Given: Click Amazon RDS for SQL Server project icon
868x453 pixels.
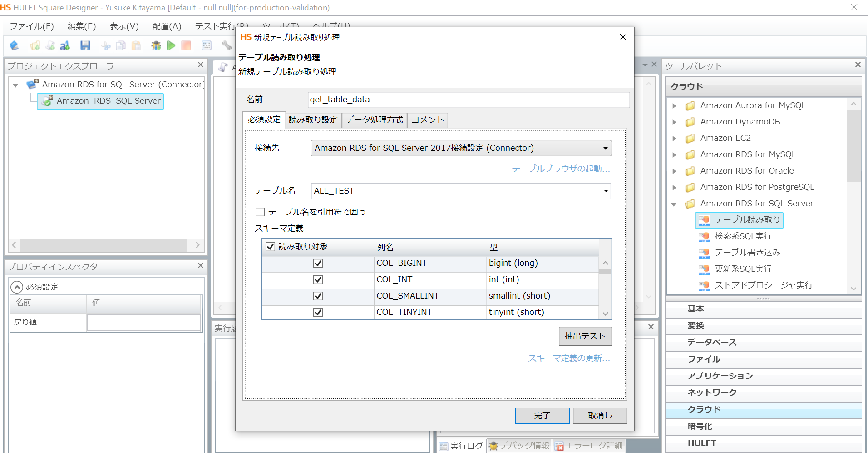Looking at the screenshot, I should click(x=32, y=84).
